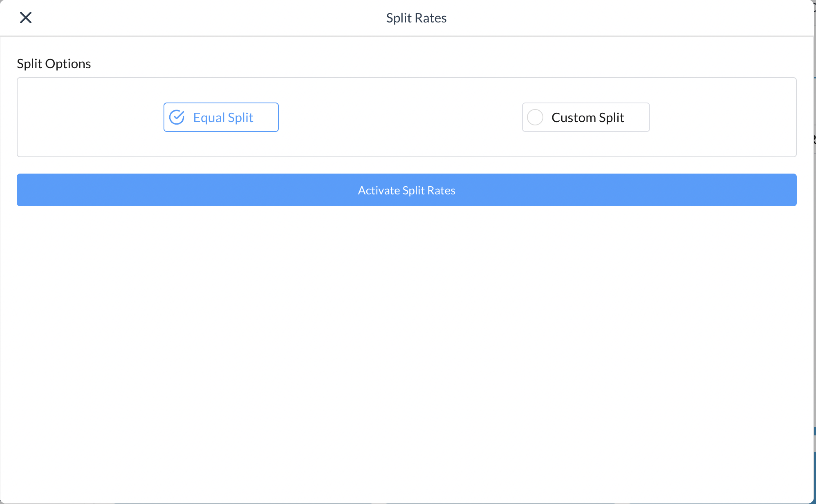The height and width of the screenshot is (504, 816).
Task: Click the right side of the Custom Split box
Action: [x=639, y=117]
